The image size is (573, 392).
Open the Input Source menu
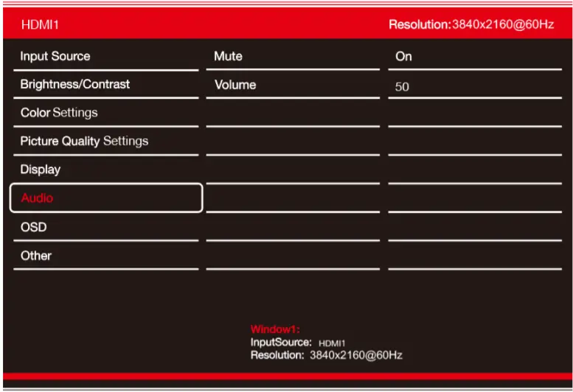[x=106, y=56]
